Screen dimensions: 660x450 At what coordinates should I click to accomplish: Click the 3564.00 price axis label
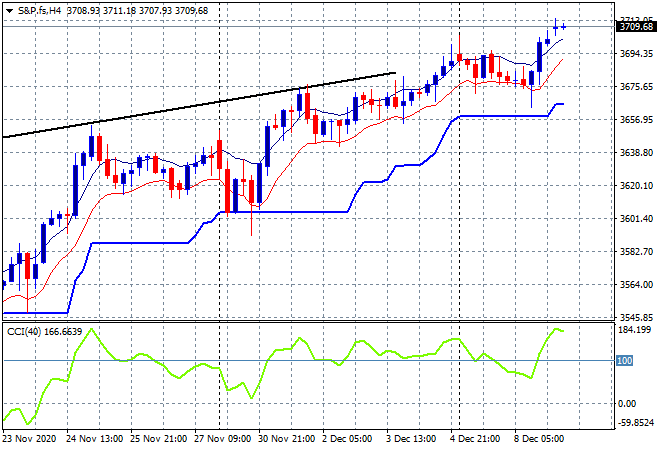pyautogui.click(x=636, y=285)
